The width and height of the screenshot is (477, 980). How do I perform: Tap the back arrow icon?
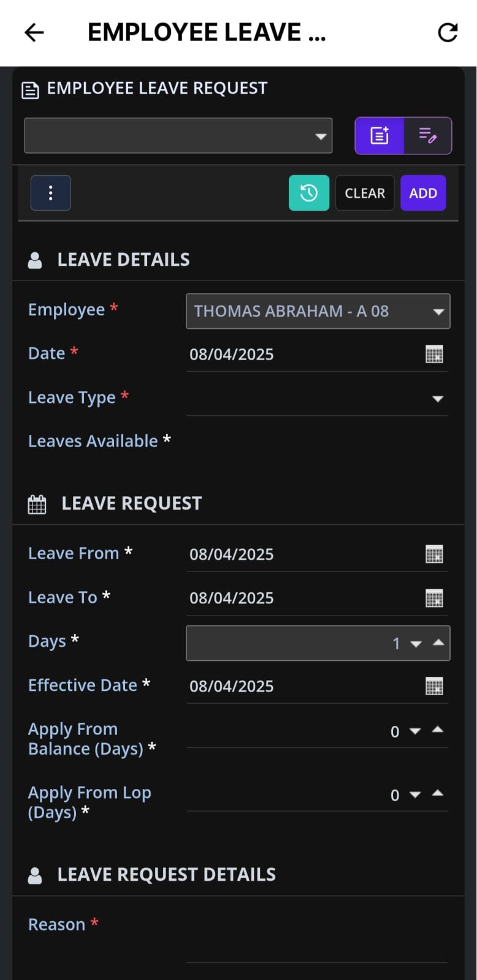(x=34, y=32)
